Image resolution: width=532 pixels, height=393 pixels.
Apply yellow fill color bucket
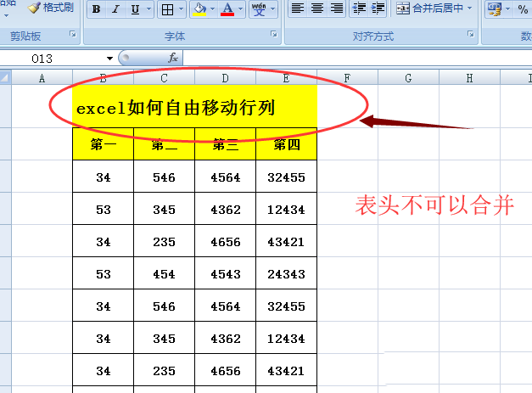pos(200,9)
